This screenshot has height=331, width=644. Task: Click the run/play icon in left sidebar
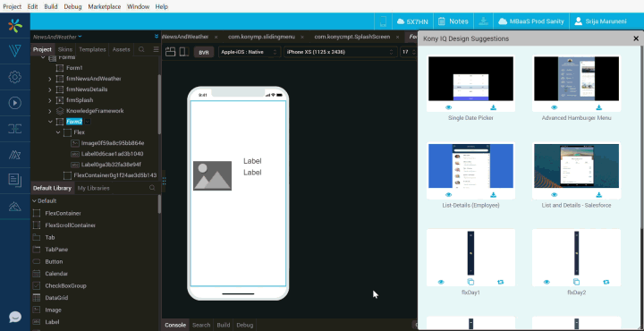15,103
